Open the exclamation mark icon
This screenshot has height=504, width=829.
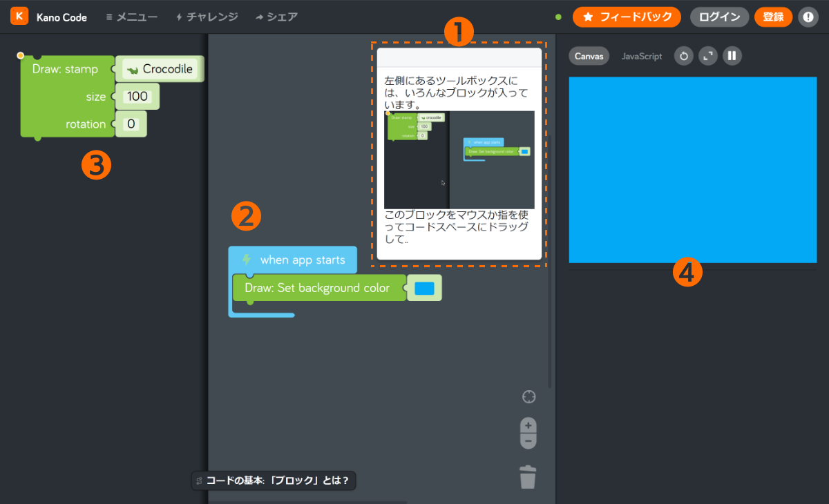808,17
